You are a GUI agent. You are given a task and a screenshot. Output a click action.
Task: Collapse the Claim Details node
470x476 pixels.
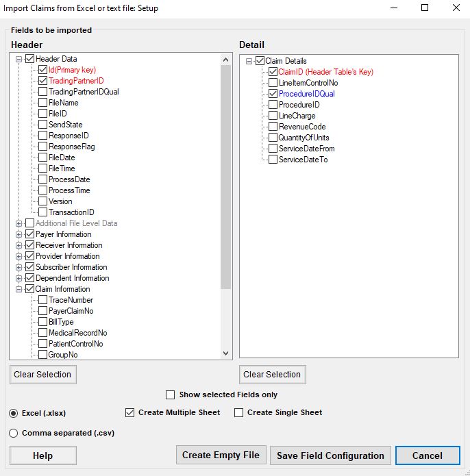click(x=249, y=62)
